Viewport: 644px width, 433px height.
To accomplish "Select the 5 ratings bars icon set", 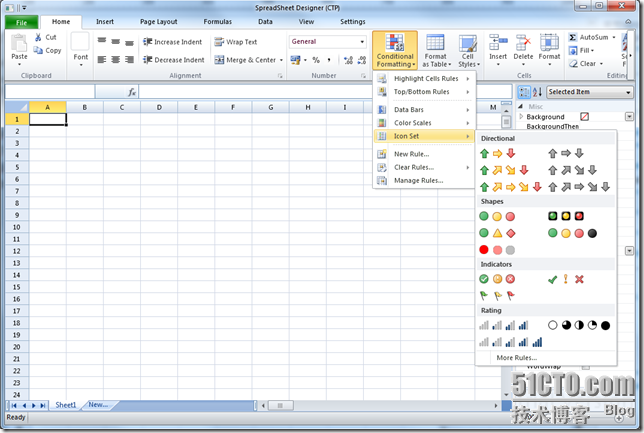I will coord(511,342).
